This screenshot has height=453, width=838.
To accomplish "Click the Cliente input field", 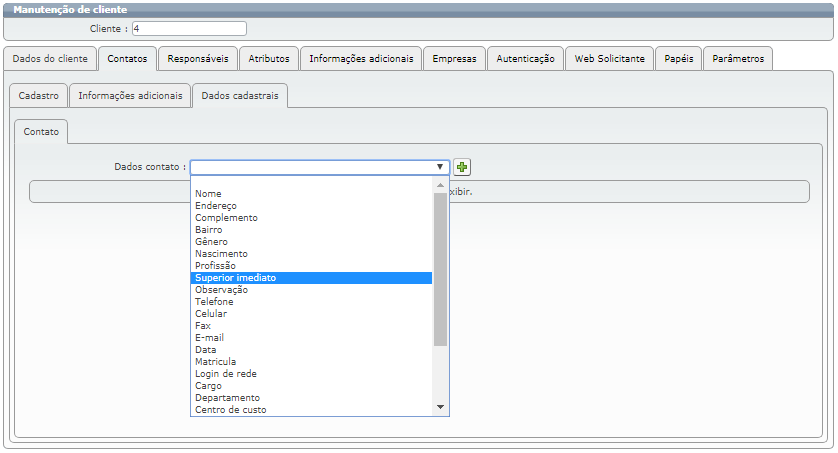I will coord(189,28).
